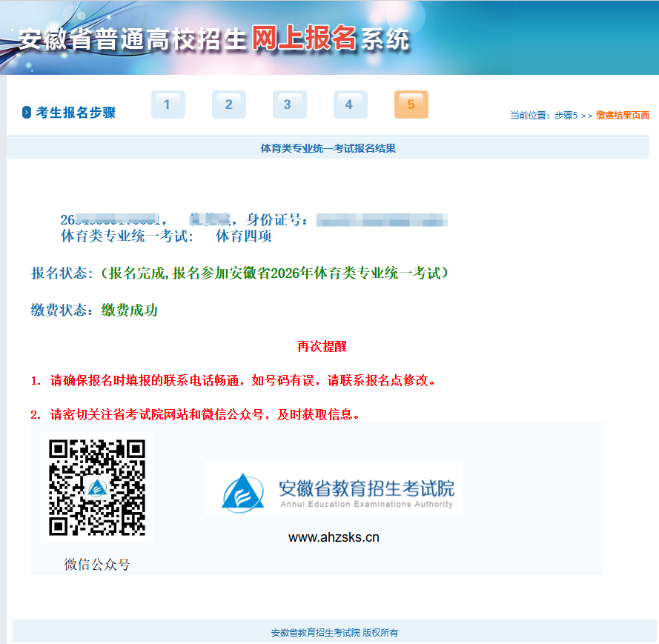This screenshot has width=659, height=644.
Task: Select step 3 in the registration steps bar
Action: pos(289,104)
